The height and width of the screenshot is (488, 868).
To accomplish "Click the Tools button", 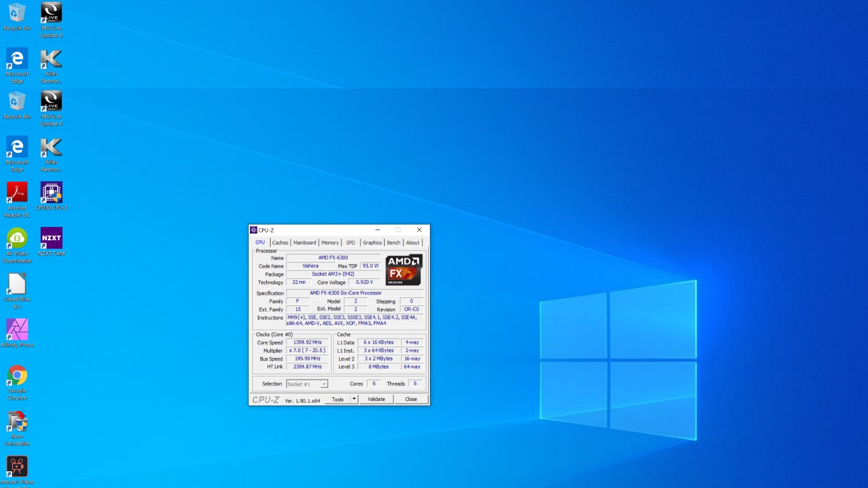I will (x=338, y=399).
